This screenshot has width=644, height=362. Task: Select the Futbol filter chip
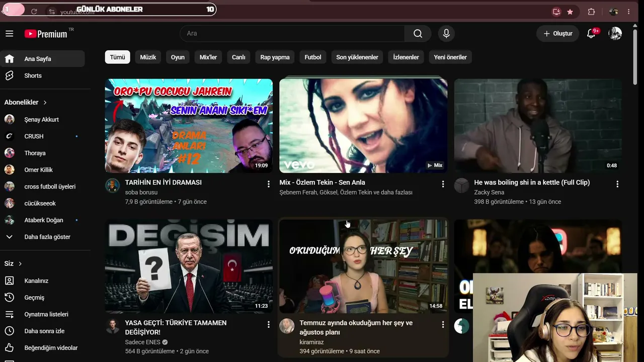(x=312, y=57)
